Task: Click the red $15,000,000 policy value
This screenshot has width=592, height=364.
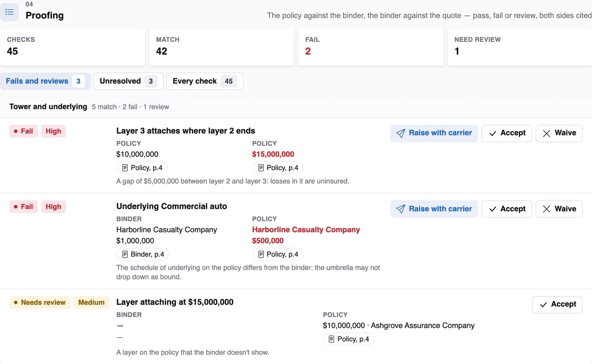Action: coord(273,154)
